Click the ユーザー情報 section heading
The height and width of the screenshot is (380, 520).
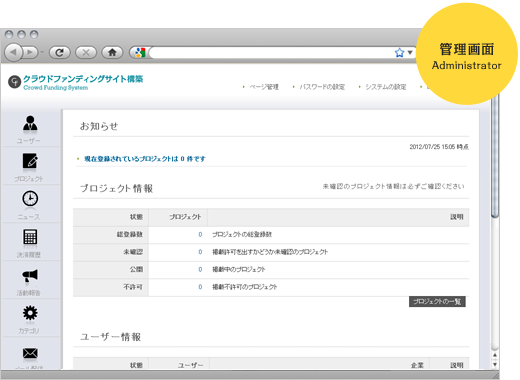coord(110,337)
